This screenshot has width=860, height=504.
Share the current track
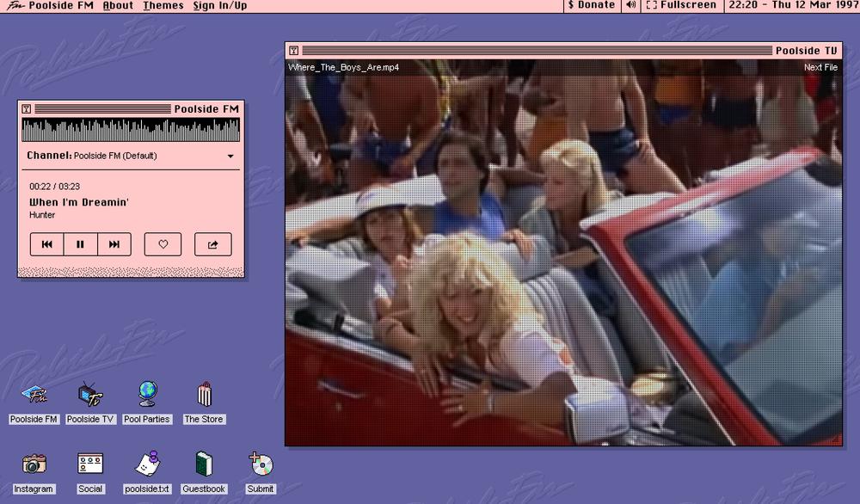pyautogui.click(x=212, y=244)
